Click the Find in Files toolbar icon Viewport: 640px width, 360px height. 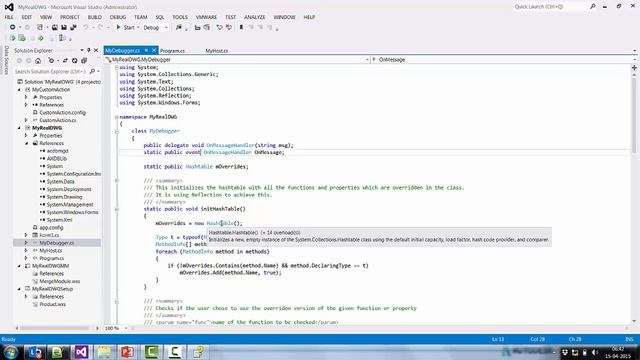[179, 27]
